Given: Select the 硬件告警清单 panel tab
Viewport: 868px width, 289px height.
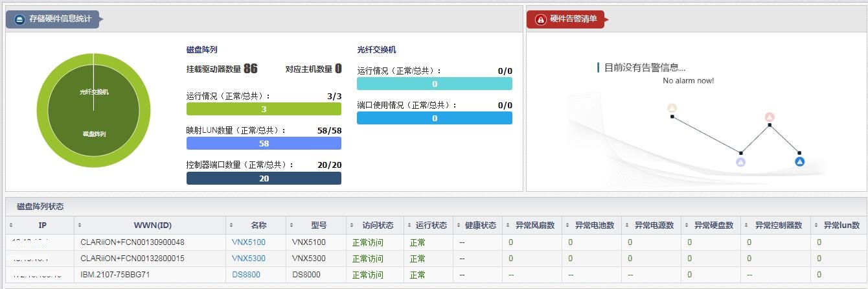Looking at the screenshot, I should [x=573, y=19].
